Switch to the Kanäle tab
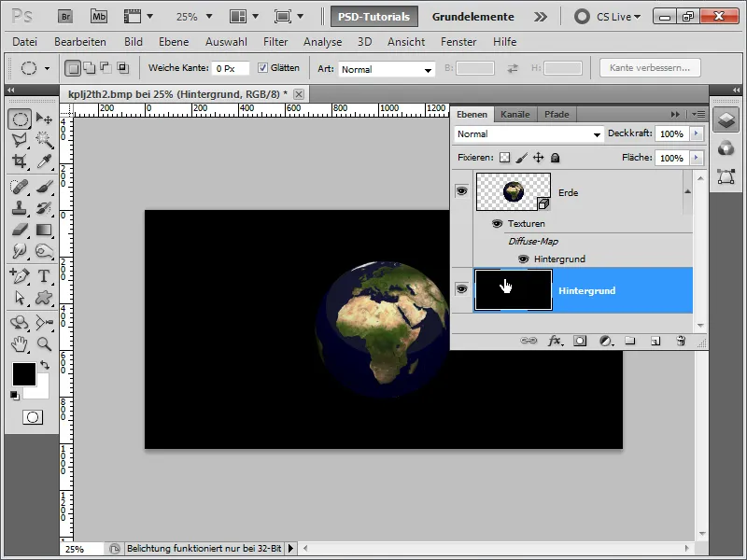Viewport: 747px width, 560px height. click(515, 114)
